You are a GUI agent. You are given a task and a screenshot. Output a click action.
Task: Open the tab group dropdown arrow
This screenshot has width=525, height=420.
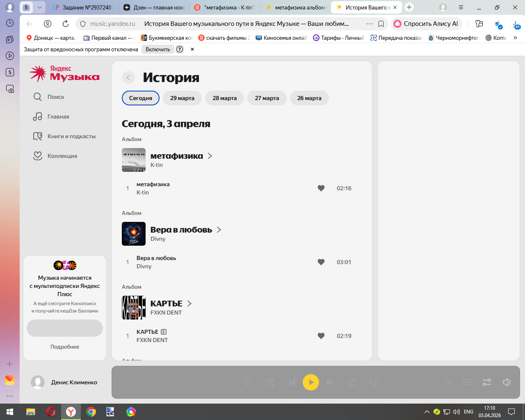click(x=39, y=7)
